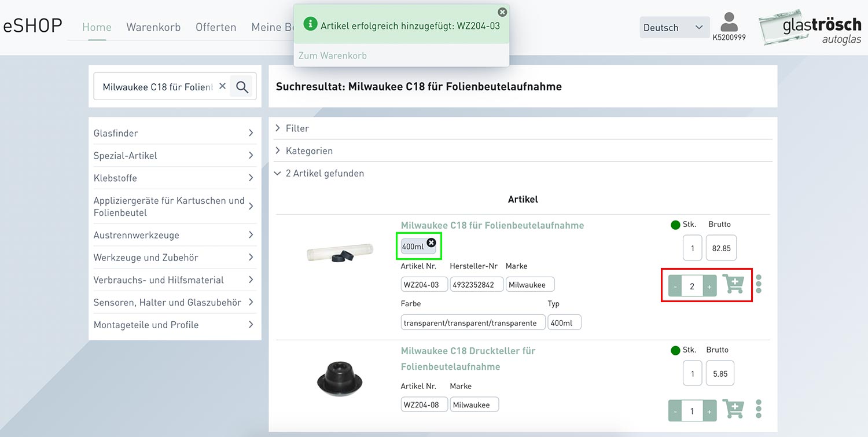The height and width of the screenshot is (437, 868).
Task: Add WZ204-03 to the cart
Action: pos(734,285)
